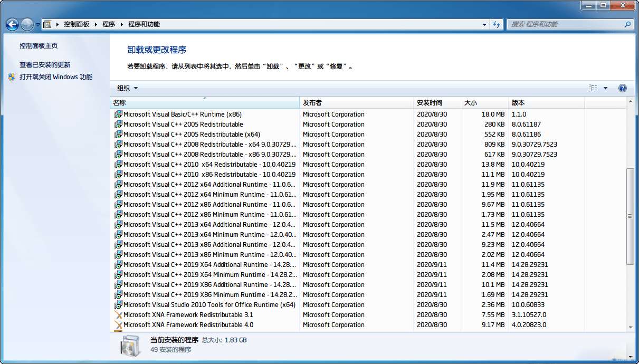
Task: Sort by the 发布者 column header
Action: pyautogui.click(x=357, y=103)
